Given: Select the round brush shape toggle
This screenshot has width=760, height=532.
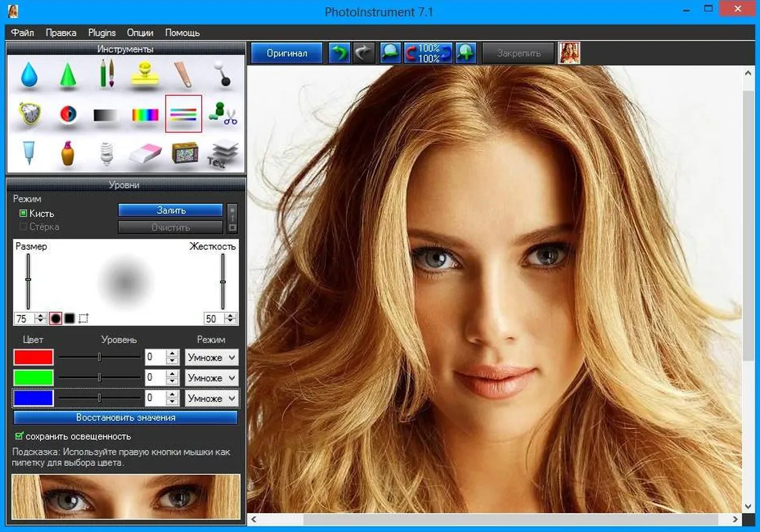Looking at the screenshot, I should [56, 318].
